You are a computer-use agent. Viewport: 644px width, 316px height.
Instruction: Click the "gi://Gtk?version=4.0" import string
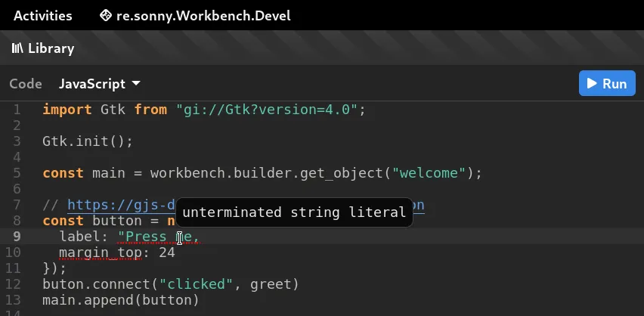click(x=267, y=110)
